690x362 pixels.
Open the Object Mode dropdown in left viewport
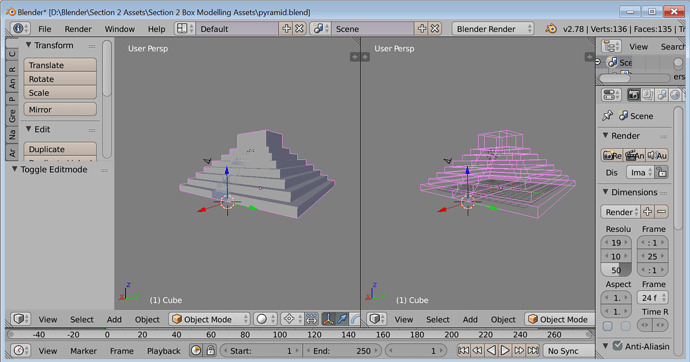click(209, 319)
